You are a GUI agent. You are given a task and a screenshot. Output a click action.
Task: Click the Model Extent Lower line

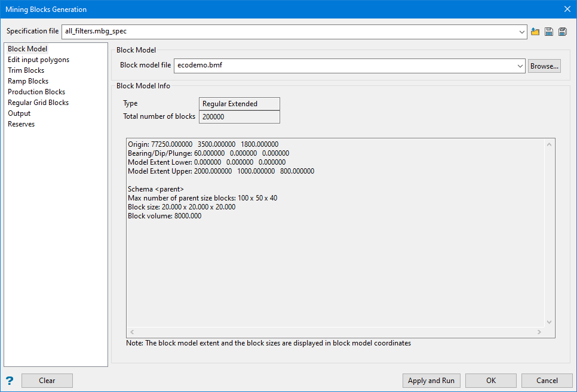pos(207,162)
